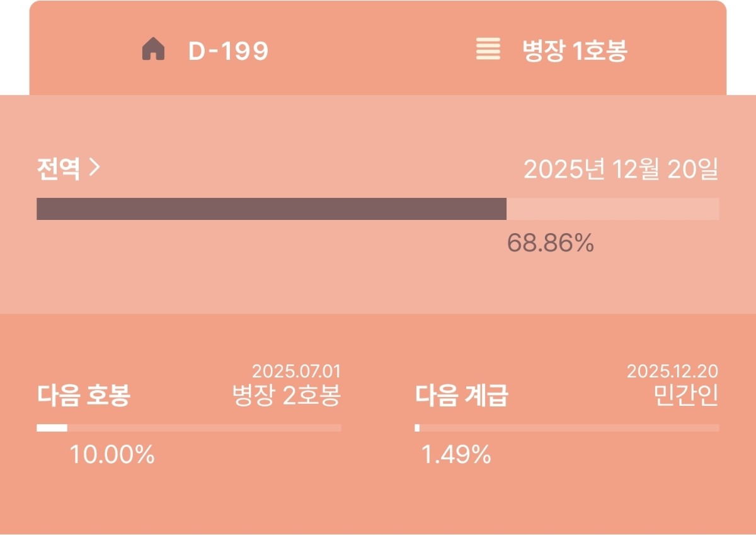Tap the stacked bars rank icon

pyautogui.click(x=488, y=49)
